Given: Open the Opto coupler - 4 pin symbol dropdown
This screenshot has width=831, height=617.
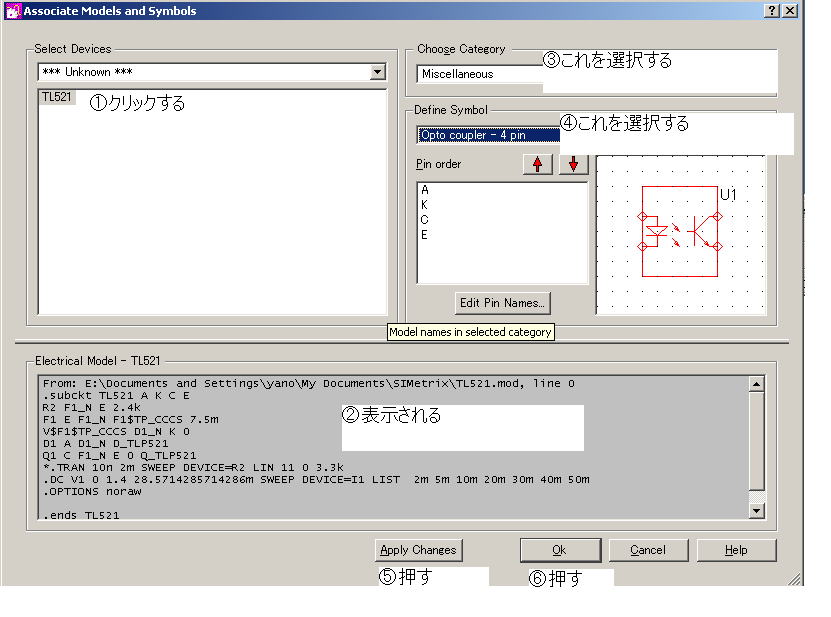Looking at the screenshot, I should [x=488, y=135].
